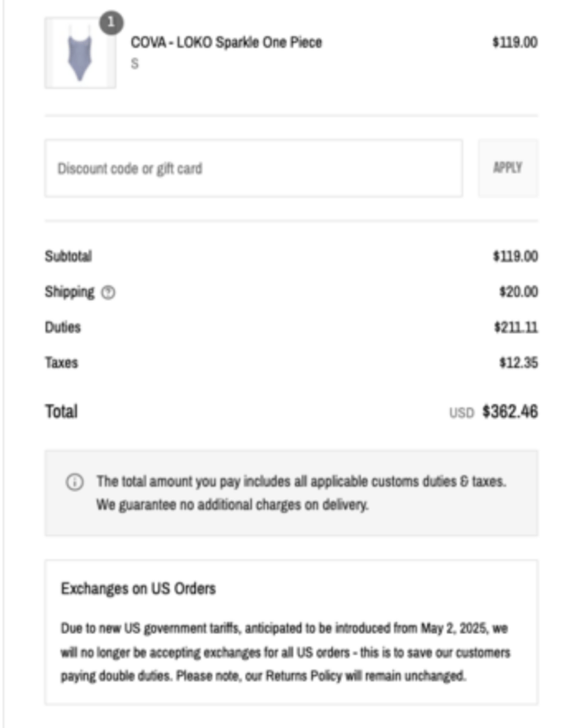This screenshot has height=728, width=561.
Task: Click the Taxes amount $12.35
Action: [518, 363]
